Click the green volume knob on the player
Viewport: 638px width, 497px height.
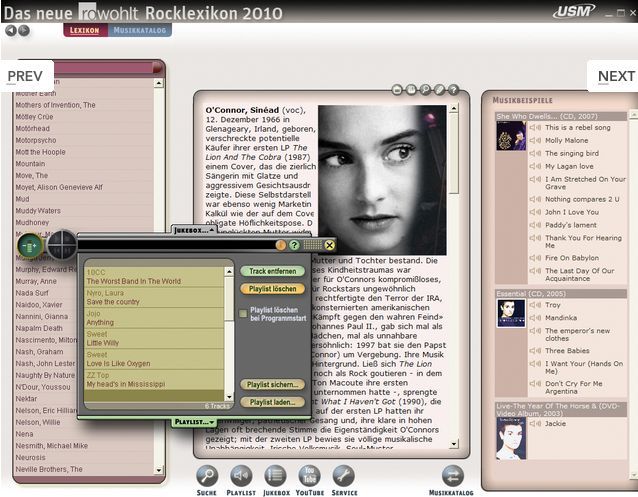[x=30, y=246]
